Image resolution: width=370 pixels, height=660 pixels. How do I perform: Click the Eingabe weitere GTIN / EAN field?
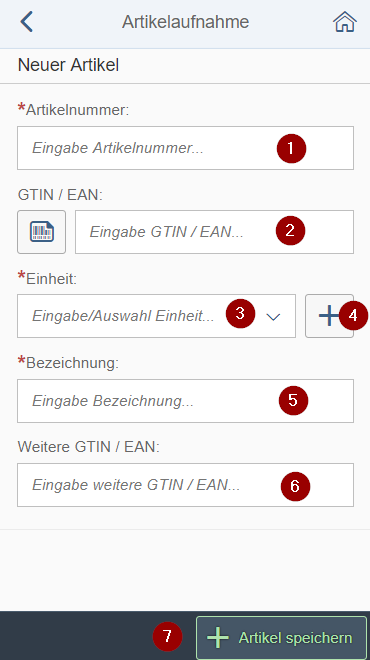point(185,485)
